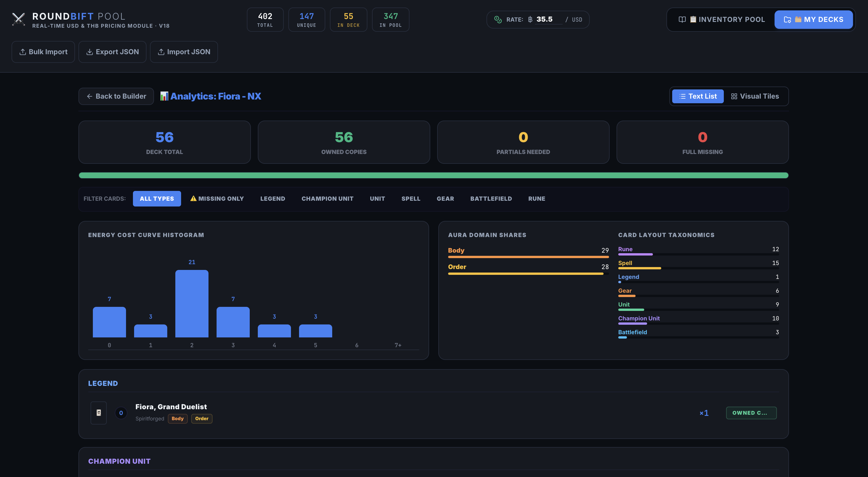Click the histogram bar for energy cost 0
The image size is (868, 477).
point(109,322)
